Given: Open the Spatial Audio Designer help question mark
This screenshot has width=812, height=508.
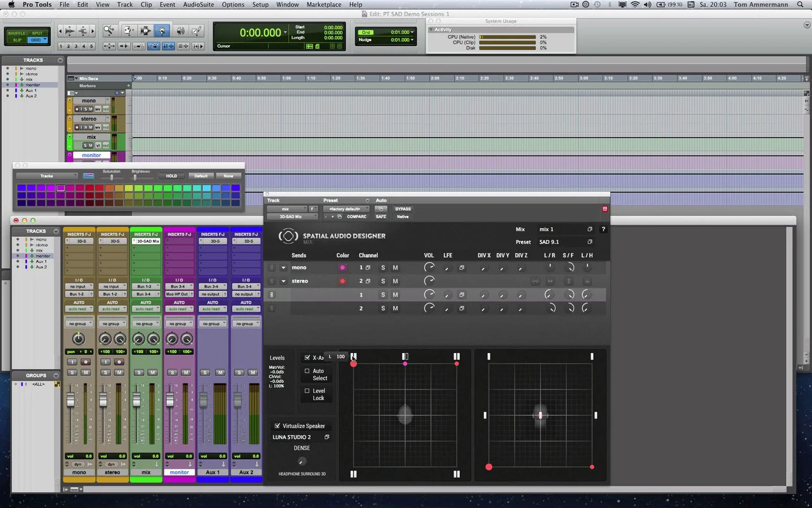Looking at the screenshot, I should (603, 229).
